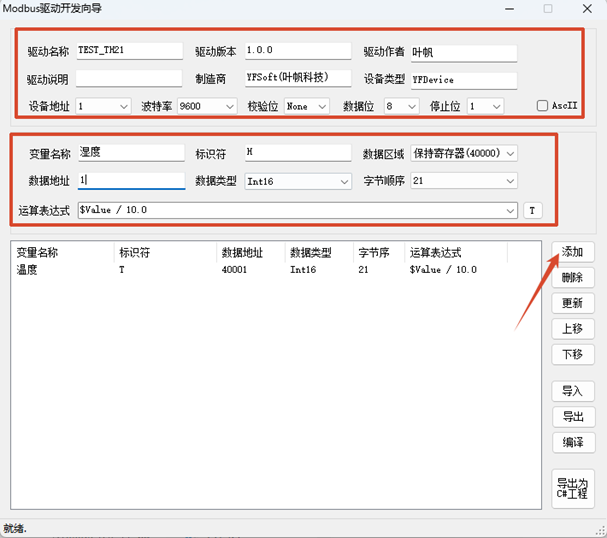Click the empty 驱动说明 input field
This screenshot has width=607, height=538.
coord(129,79)
